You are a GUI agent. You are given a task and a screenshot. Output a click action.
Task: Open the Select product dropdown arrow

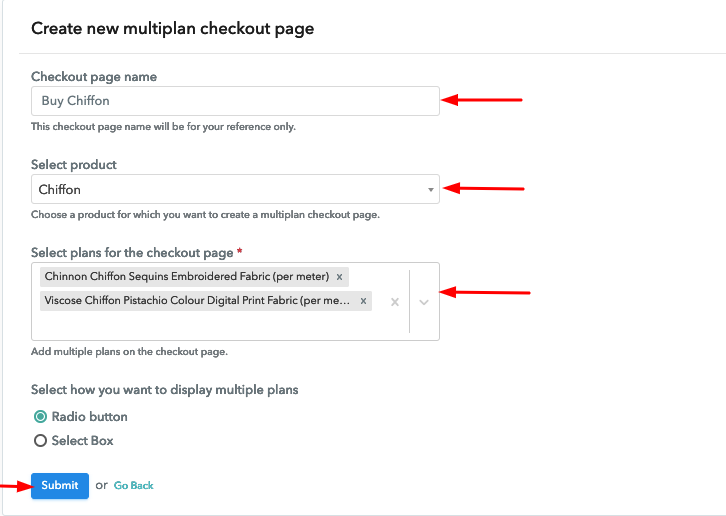click(431, 189)
